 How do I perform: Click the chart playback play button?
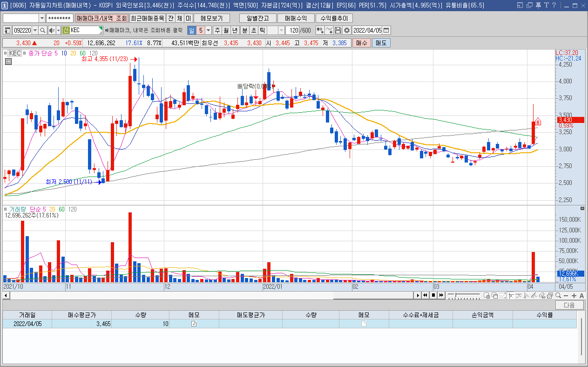[418, 295]
